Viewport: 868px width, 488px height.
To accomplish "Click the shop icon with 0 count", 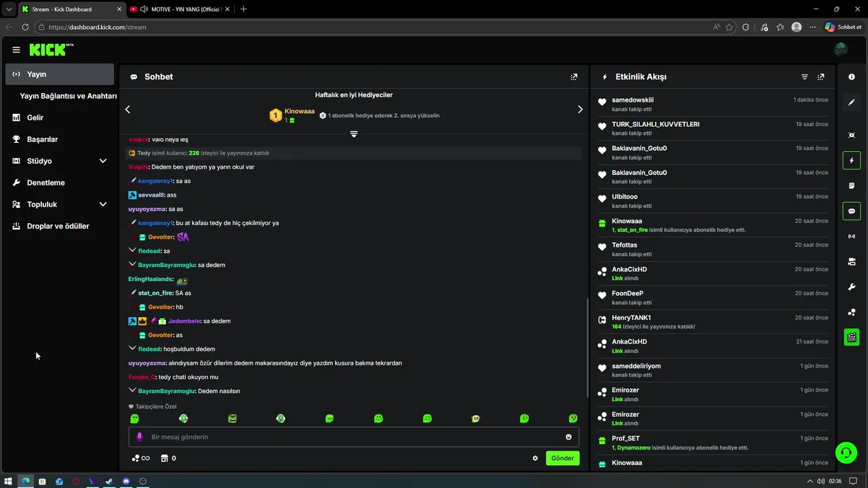I will pyautogui.click(x=168, y=458).
